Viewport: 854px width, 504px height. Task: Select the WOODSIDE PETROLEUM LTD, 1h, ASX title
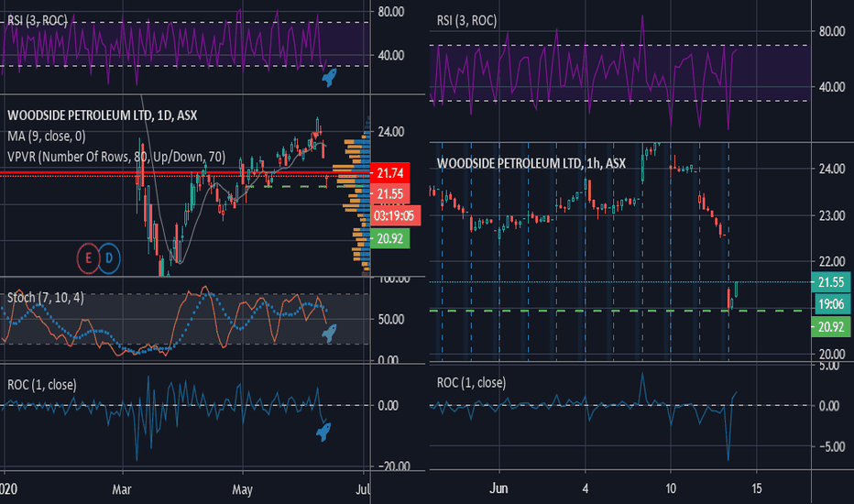531,163
